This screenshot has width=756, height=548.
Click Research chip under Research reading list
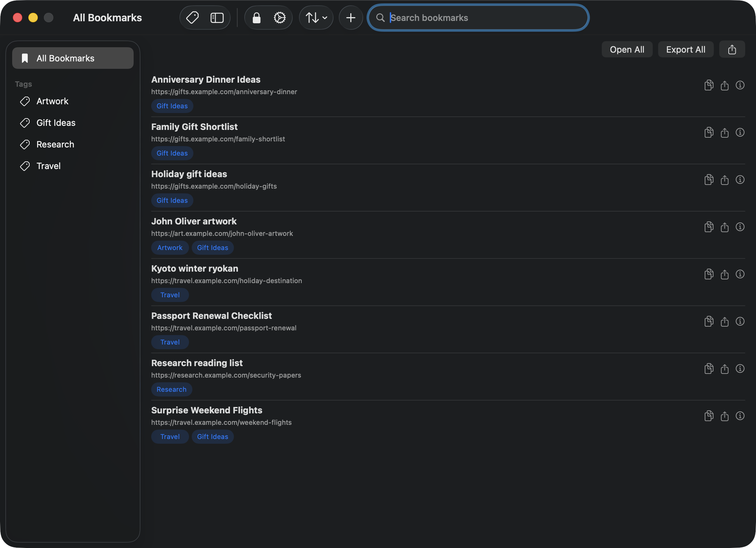(x=171, y=389)
